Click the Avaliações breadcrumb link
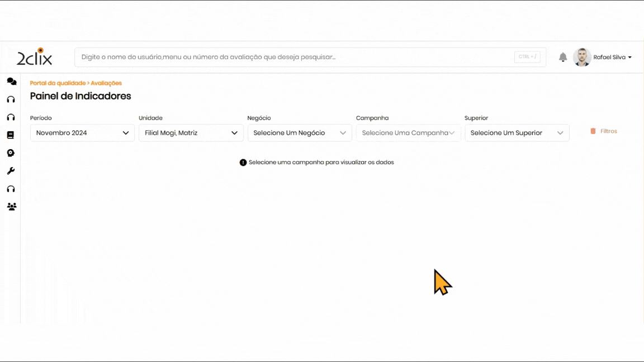Image resolution: width=644 pixels, height=362 pixels. tap(106, 83)
